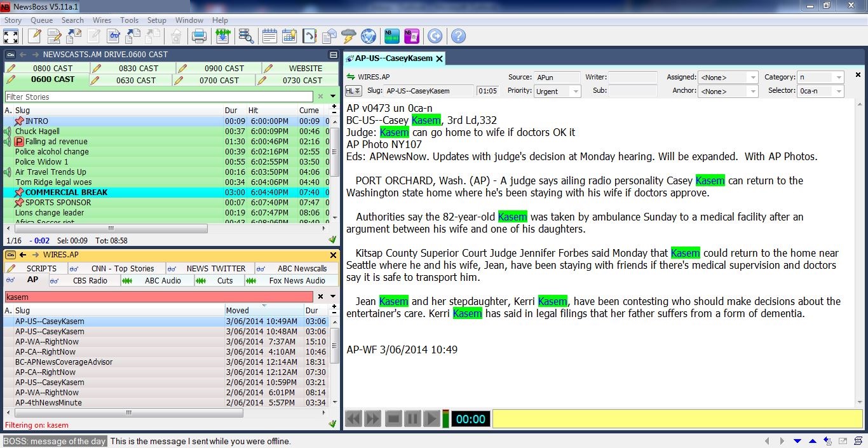Close the AP-US--CaseyKasem story tab
This screenshot has height=448, width=868.
coord(439,58)
